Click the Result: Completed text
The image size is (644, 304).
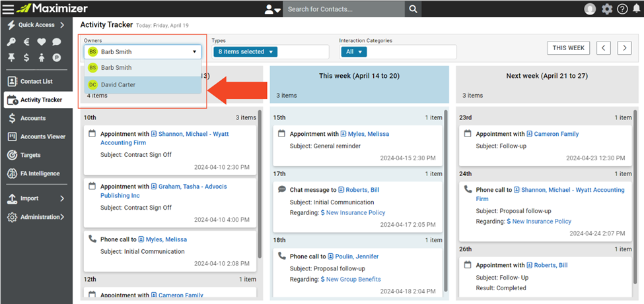[x=501, y=288]
